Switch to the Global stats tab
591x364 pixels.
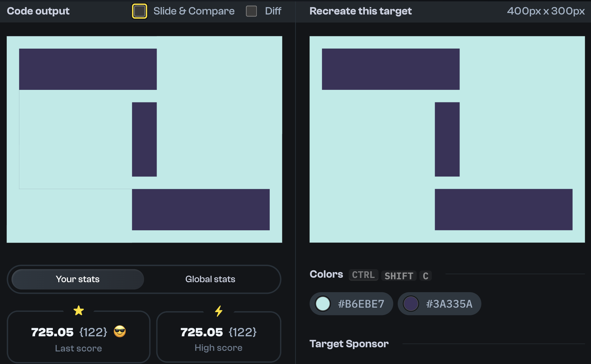210,279
